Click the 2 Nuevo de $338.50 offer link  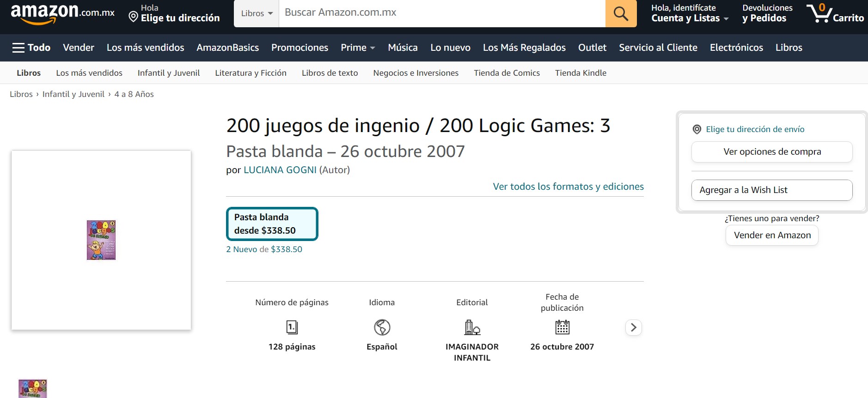(264, 249)
